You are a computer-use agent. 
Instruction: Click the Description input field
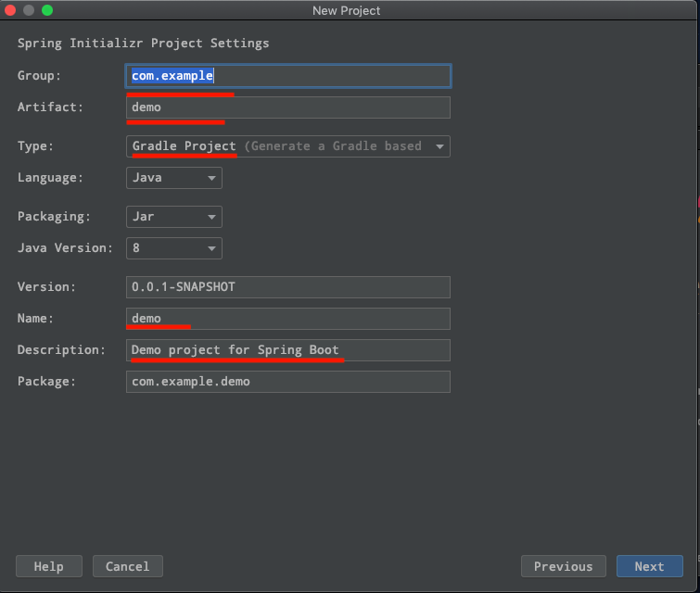pyautogui.click(x=288, y=350)
